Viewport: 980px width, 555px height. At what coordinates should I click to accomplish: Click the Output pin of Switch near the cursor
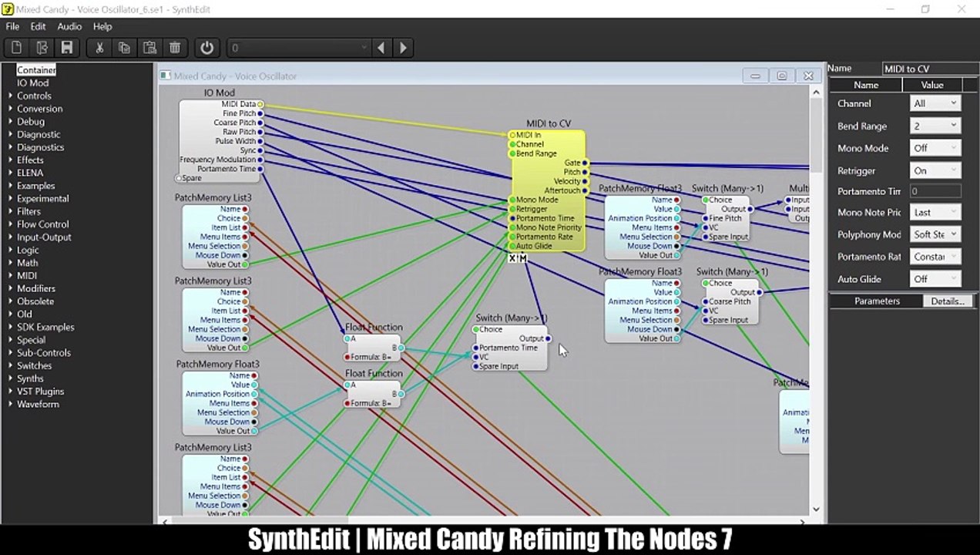coord(548,338)
